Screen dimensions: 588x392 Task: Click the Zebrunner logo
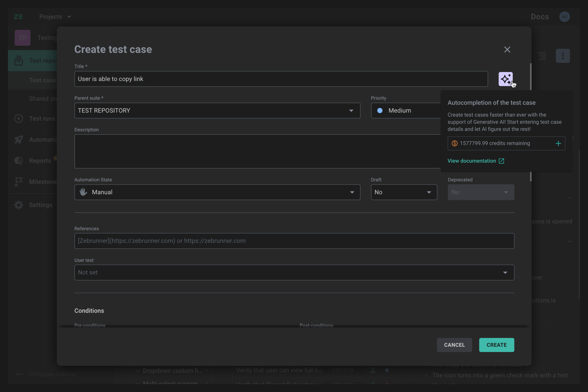[x=18, y=17]
